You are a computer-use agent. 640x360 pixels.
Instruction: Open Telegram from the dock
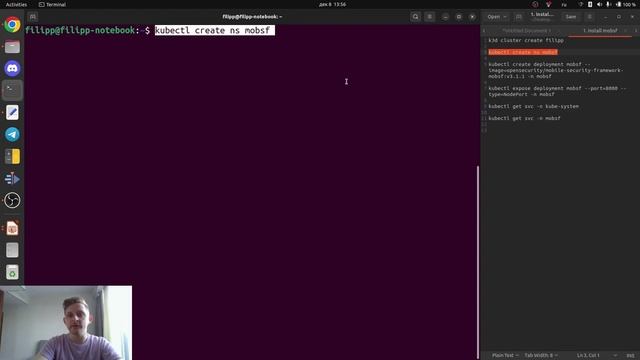pos(12,134)
